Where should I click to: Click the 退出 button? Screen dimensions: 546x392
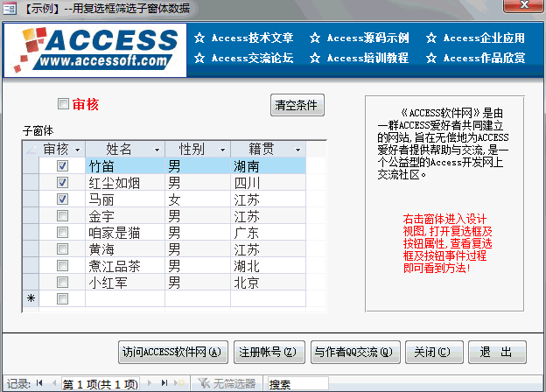(x=497, y=353)
